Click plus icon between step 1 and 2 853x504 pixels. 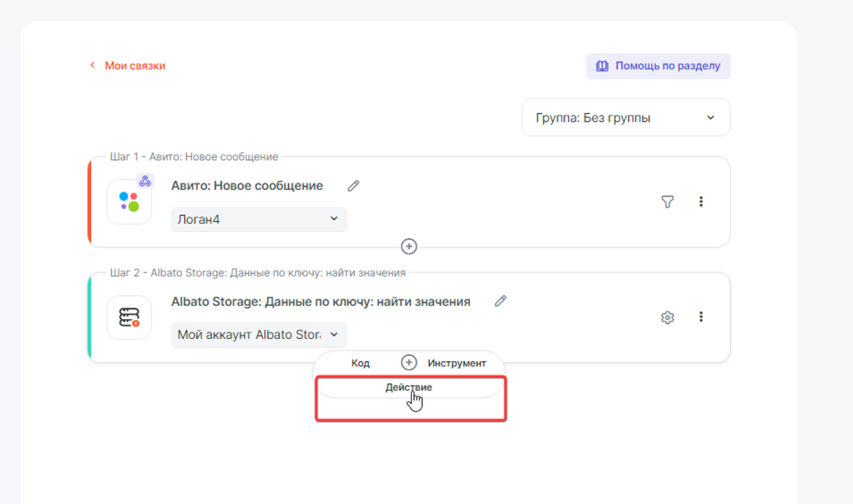(x=409, y=246)
